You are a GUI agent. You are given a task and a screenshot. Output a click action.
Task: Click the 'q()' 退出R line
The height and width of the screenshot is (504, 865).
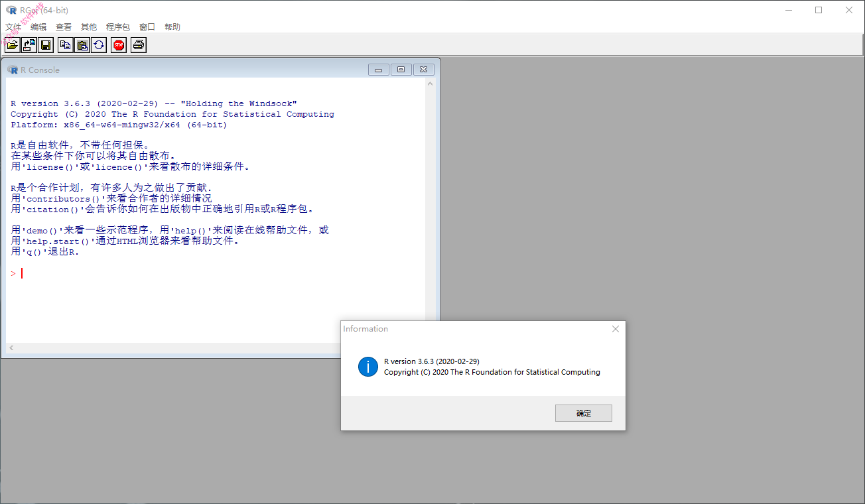click(45, 251)
